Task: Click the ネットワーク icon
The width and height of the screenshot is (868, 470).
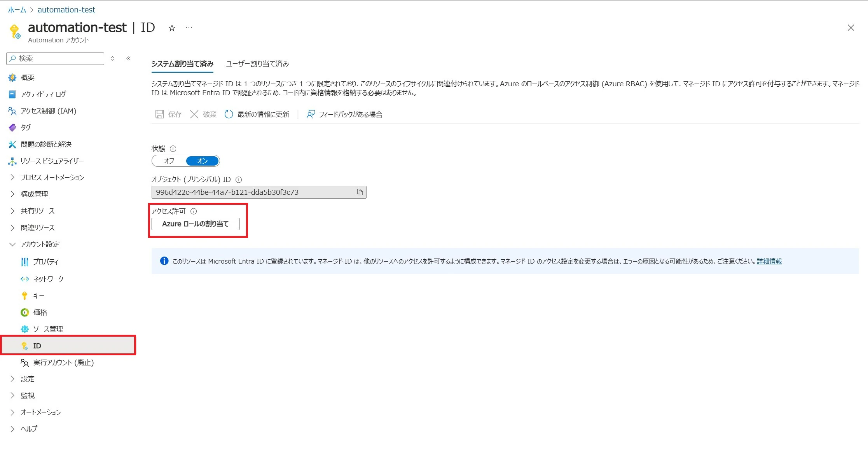Action: tap(24, 279)
